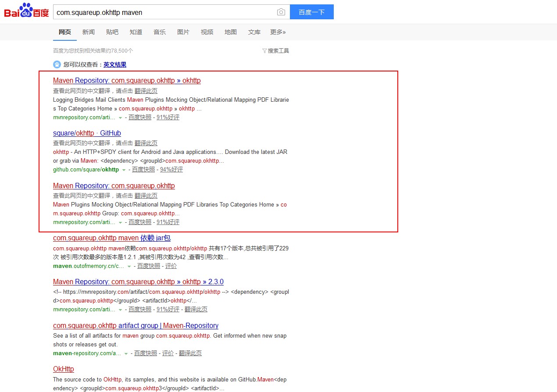Expand dropdown arrow beside maven.outofmemory.cn URL
This screenshot has width=557, height=392.
(x=129, y=266)
